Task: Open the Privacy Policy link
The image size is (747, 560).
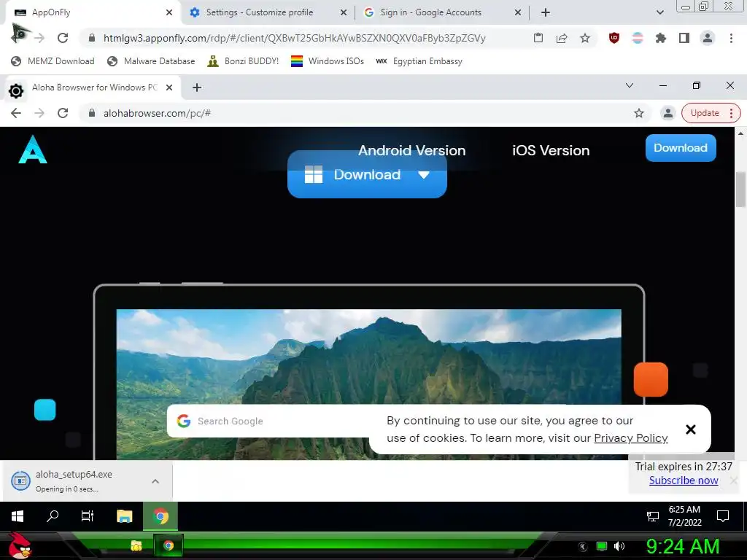Action: click(631, 438)
